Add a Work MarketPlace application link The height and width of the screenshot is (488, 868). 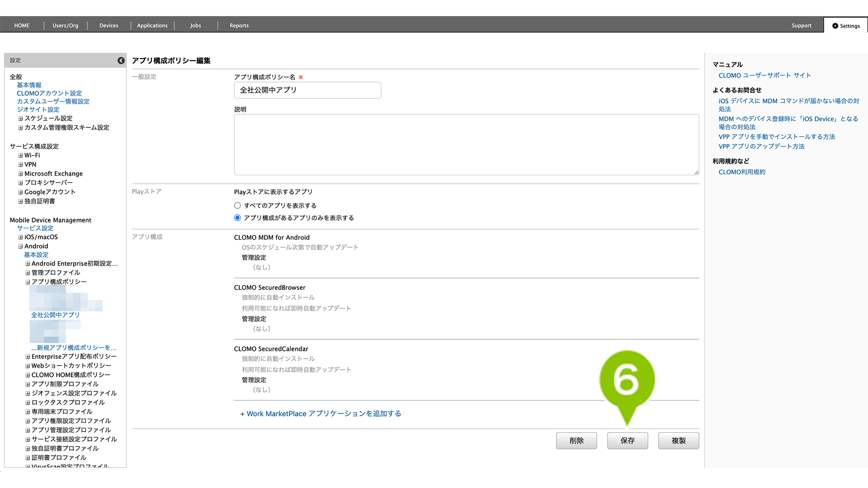click(x=321, y=414)
